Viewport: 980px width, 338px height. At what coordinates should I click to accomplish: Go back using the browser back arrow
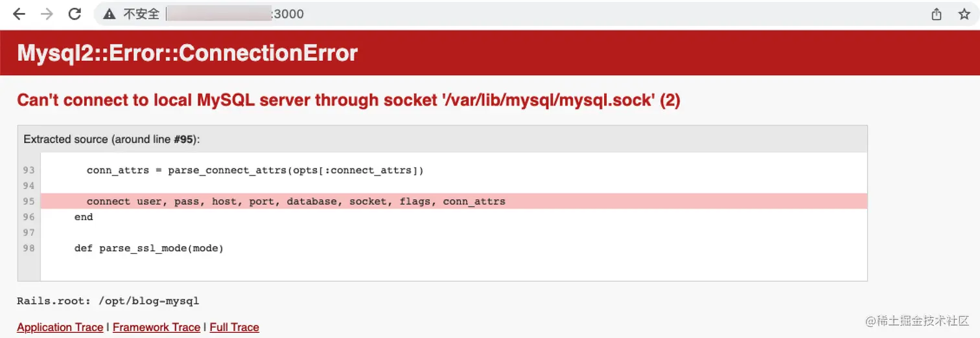pos(19,14)
